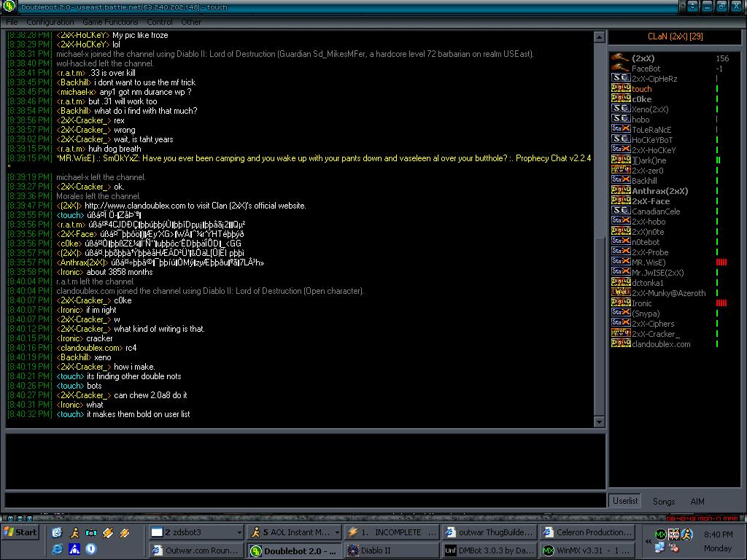Select the StarCraft icon beside Xeno(2xX)
The image size is (747, 560).
click(x=621, y=109)
